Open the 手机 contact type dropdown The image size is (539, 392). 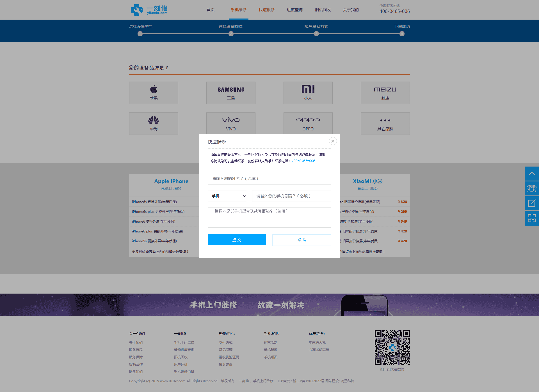coord(227,196)
